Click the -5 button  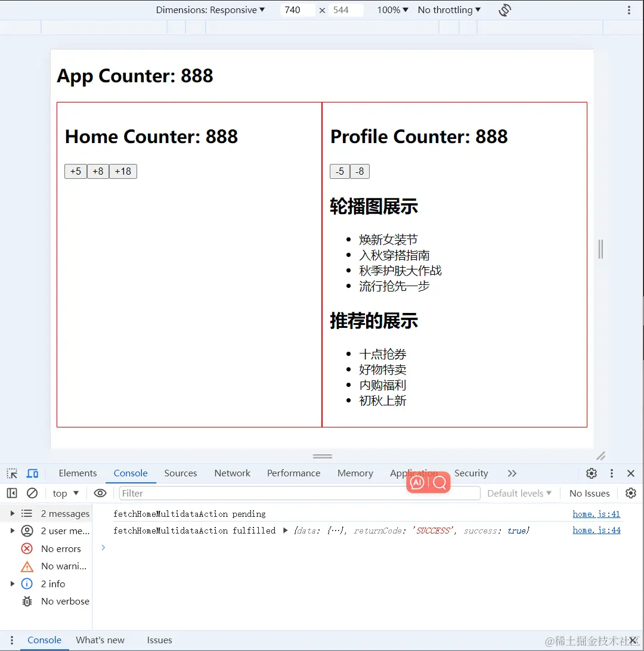click(340, 172)
